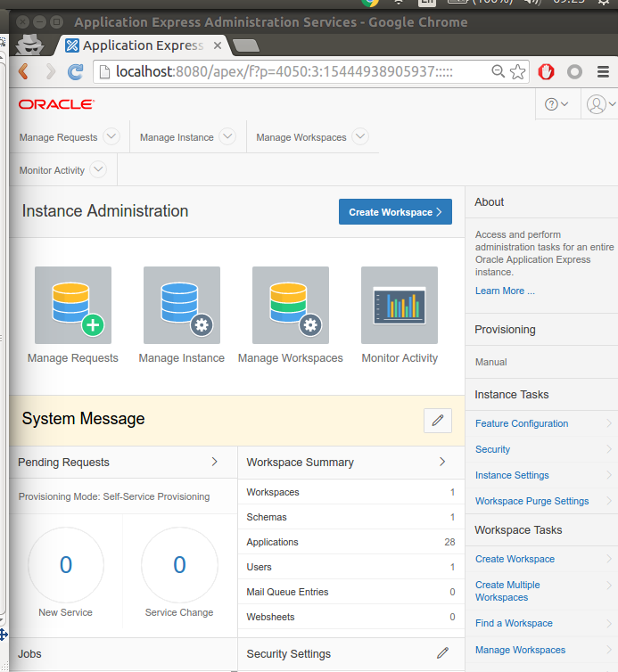Click the Mail Queue Entries row
The height and width of the screenshot is (672, 618).
[350, 592]
